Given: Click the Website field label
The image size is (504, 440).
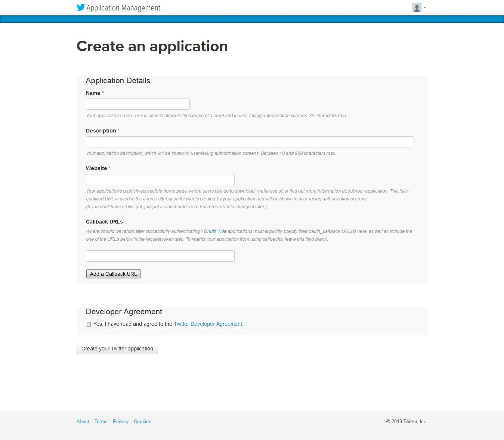Looking at the screenshot, I should (x=96, y=168).
